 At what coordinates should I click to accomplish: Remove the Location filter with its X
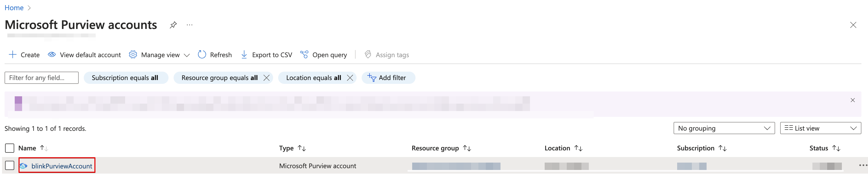350,78
